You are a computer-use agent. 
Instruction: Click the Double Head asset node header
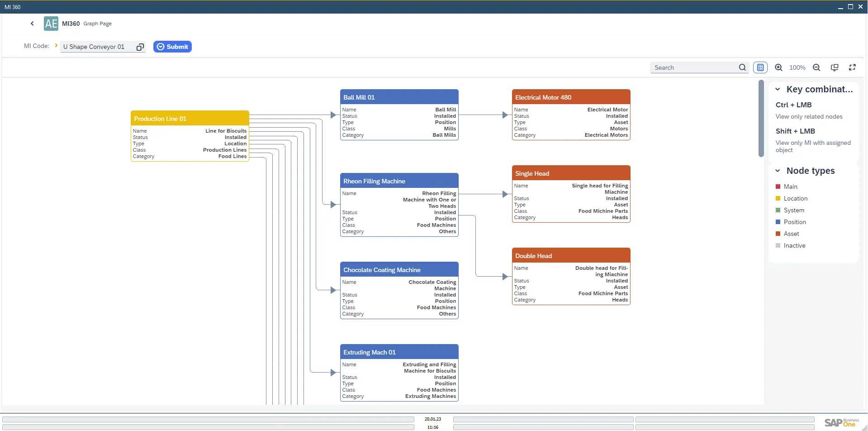(x=571, y=256)
